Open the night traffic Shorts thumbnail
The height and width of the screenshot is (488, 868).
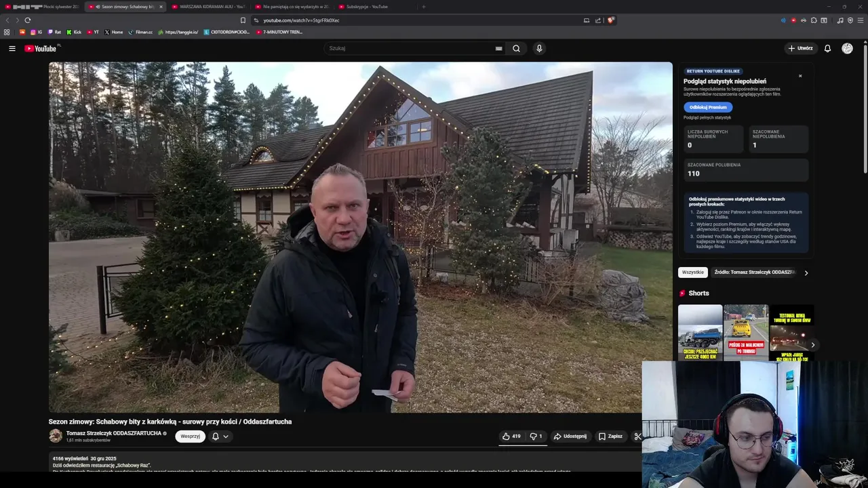[x=791, y=332]
